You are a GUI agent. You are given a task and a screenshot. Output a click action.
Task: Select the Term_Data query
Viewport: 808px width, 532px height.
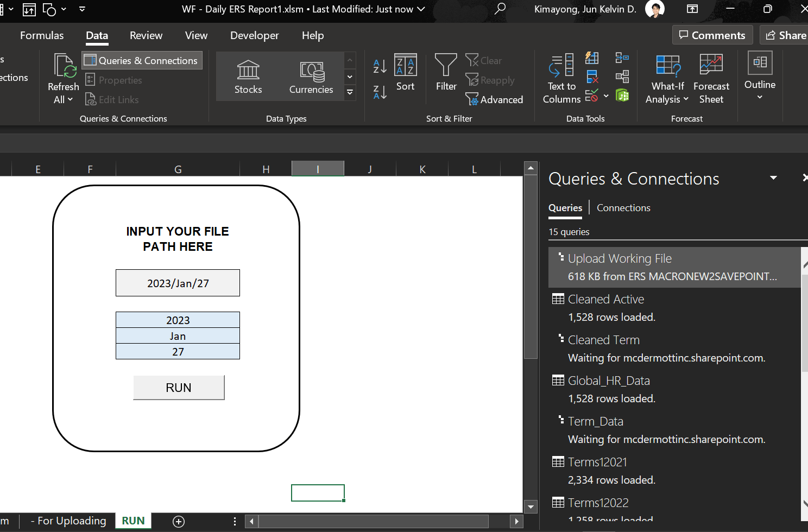[x=674, y=430]
